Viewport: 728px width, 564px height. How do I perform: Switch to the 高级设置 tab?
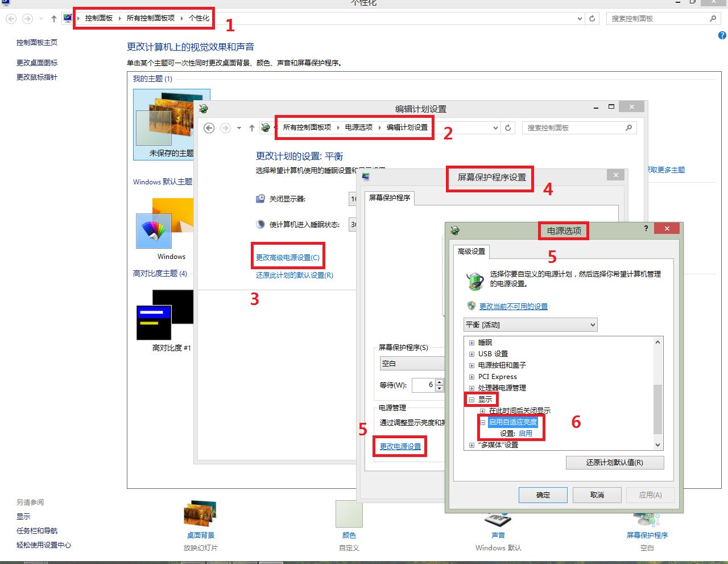click(x=471, y=252)
